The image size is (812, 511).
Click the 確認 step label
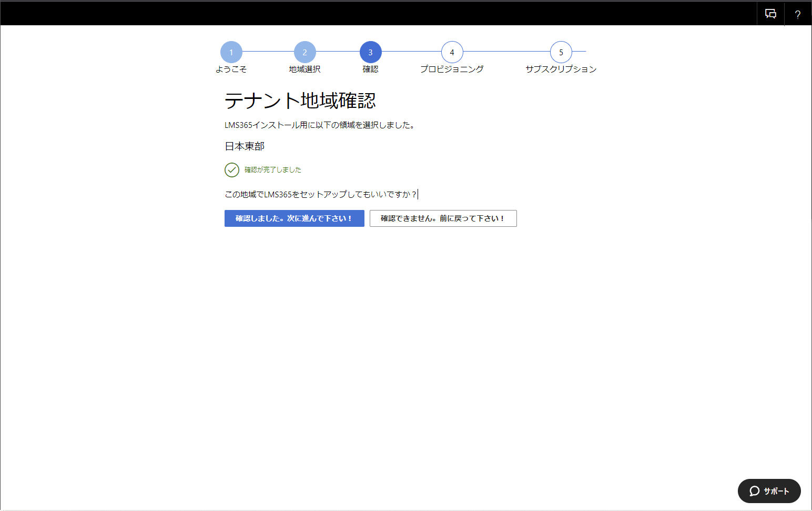370,69
